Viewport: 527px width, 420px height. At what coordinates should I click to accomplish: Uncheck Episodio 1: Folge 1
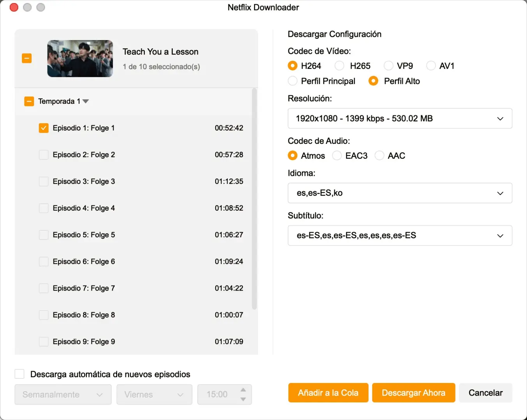(x=44, y=128)
